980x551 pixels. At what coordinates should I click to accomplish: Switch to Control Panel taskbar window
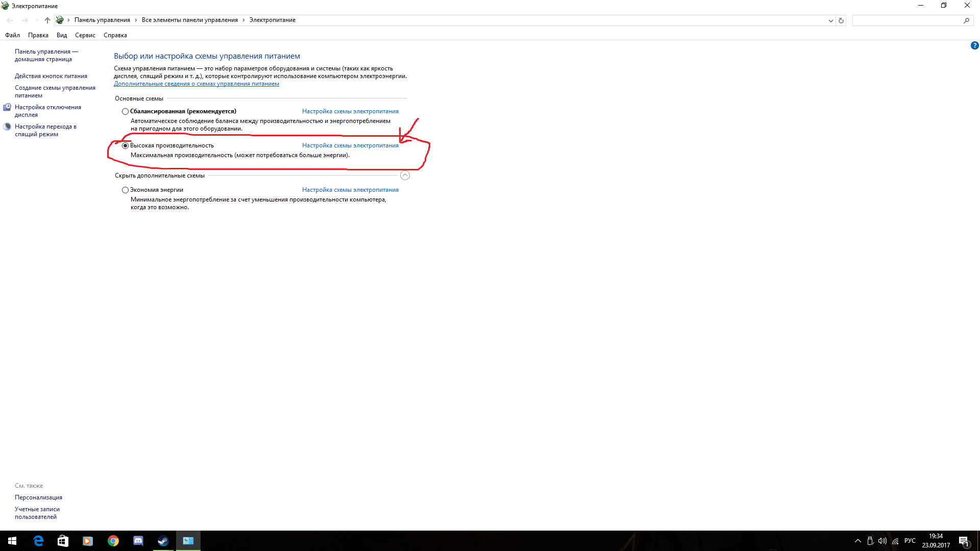[x=188, y=541]
